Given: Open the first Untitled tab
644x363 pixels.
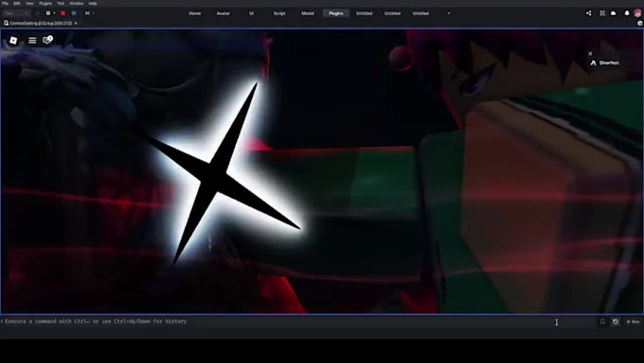Looking at the screenshot, I should click(364, 13).
